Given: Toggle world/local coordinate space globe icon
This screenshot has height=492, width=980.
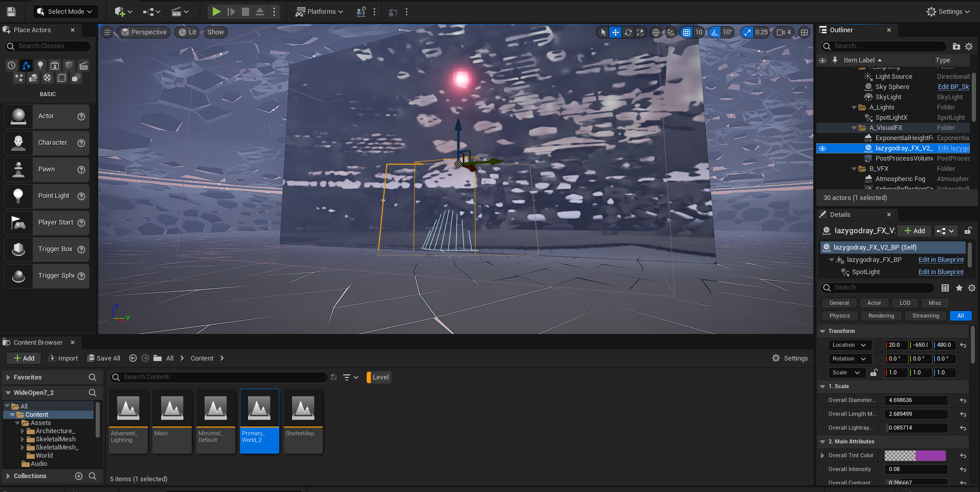Looking at the screenshot, I should [x=656, y=32].
